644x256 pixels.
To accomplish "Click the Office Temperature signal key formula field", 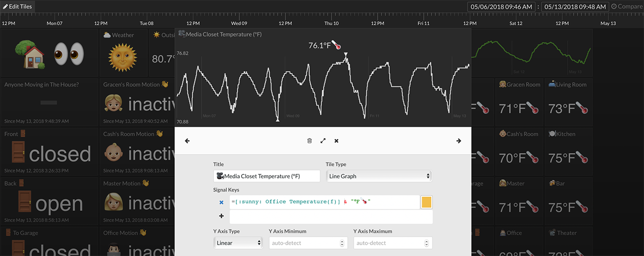I will point(324,202).
